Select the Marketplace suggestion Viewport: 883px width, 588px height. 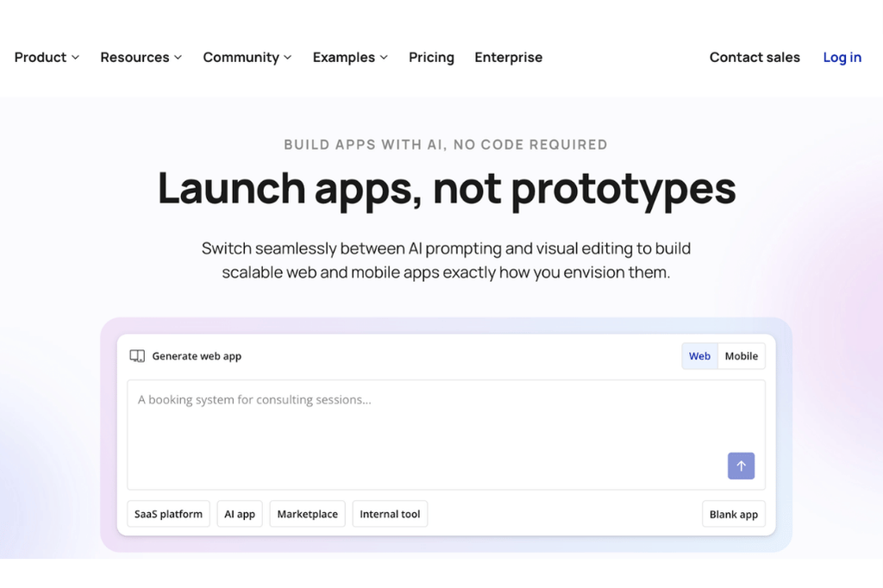pos(307,515)
